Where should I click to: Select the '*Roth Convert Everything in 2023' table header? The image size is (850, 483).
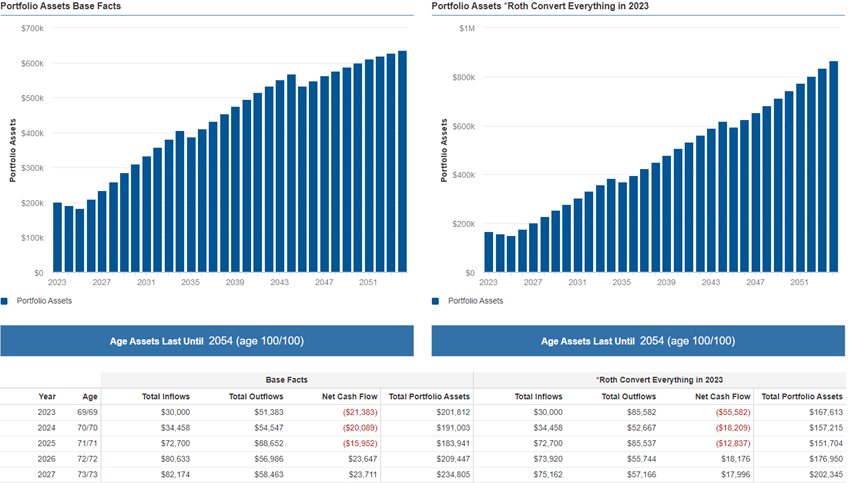[x=660, y=380]
